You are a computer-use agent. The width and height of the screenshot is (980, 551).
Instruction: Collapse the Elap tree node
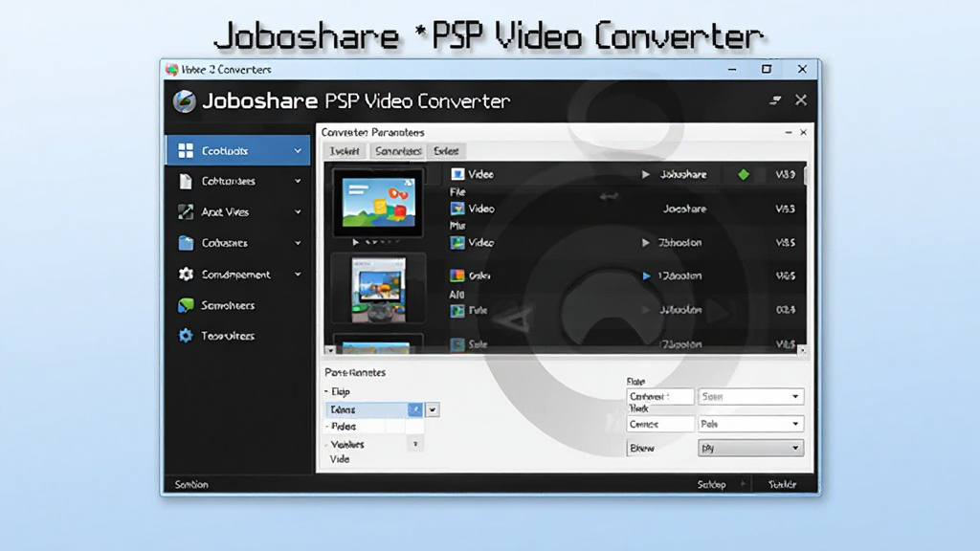coord(326,391)
